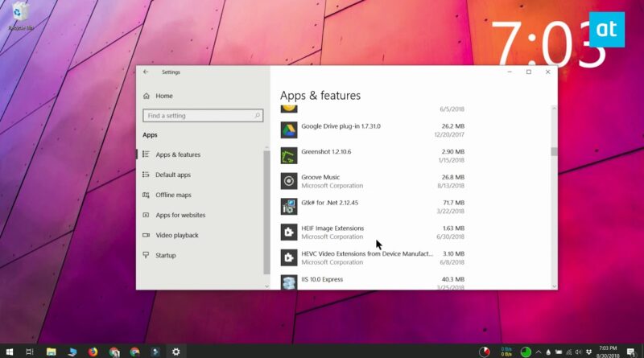Select HEVC Video Extensions from Device Manufacturer
Screen dimensions: 644x358
pyautogui.click(x=373, y=257)
